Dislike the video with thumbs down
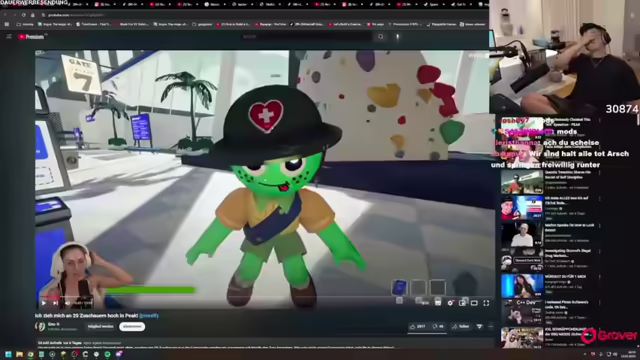The image size is (640, 360). pos(438,327)
